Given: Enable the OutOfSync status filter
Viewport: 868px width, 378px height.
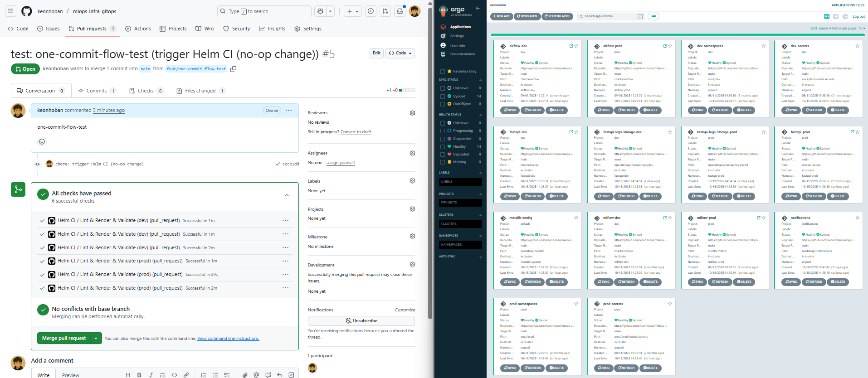Looking at the screenshot, I should click(443, 104).
